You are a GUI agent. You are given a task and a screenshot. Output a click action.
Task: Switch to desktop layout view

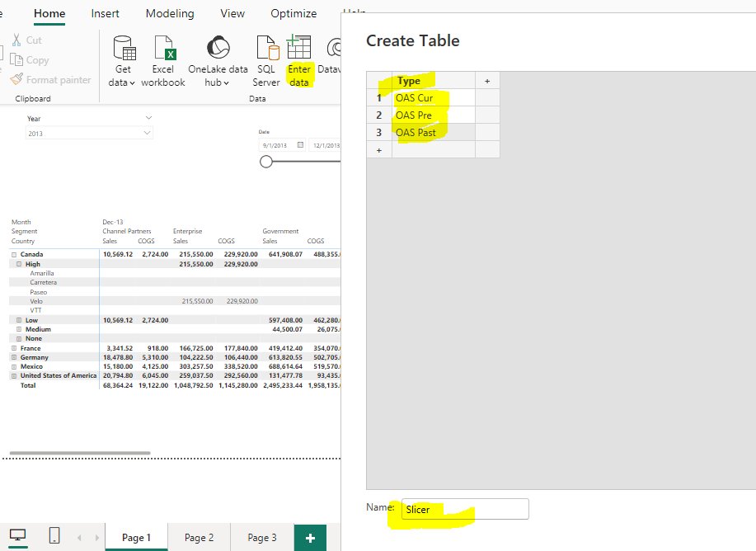tap(18, 535)
